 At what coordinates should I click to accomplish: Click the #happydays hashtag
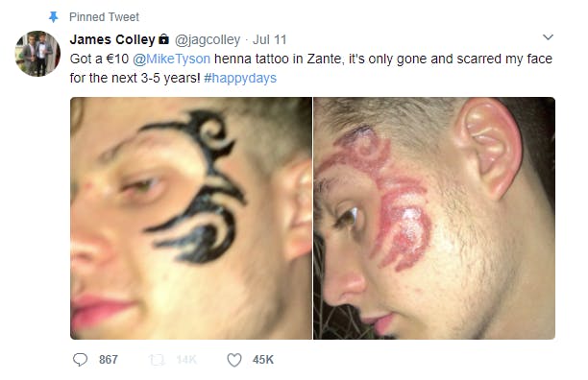point(240,78)
